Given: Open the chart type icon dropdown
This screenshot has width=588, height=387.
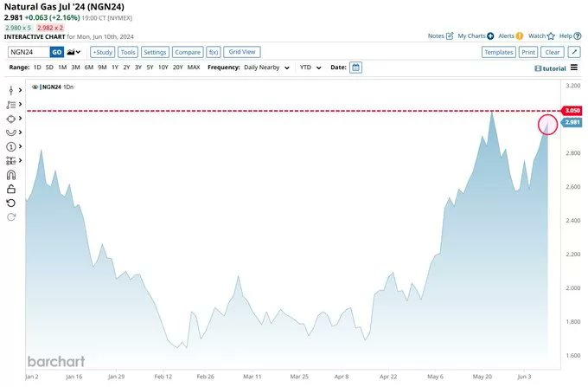Looking at the screenshot, I should pyautogui.click(x=73, y=52).
